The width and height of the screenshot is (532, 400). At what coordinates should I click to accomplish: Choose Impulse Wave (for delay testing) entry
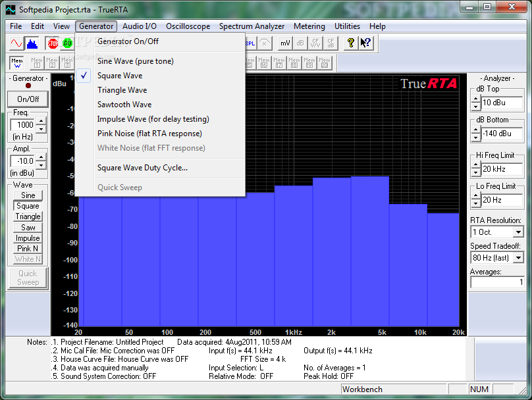tap(160, 119)
